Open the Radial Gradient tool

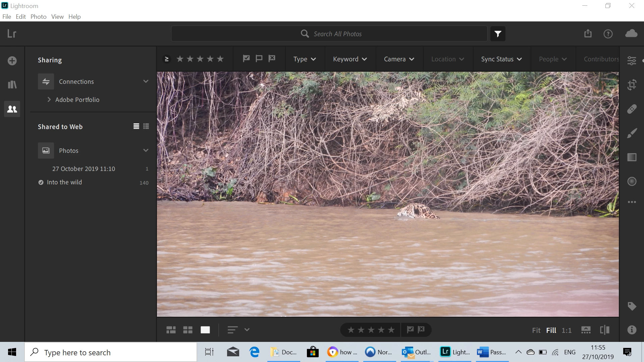pos(632,181)
